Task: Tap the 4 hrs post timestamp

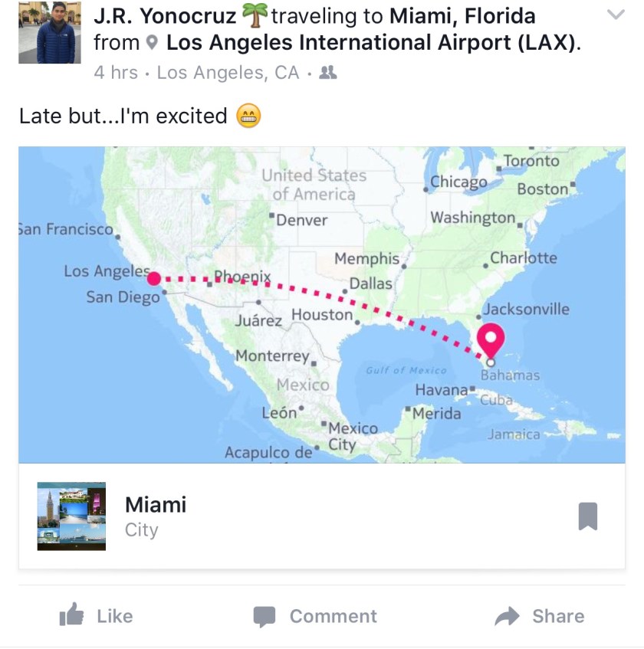Action: click(116, 73)
